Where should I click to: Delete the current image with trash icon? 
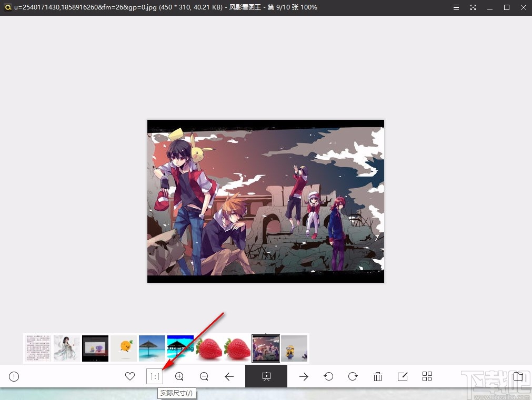[x=378, y=376]
